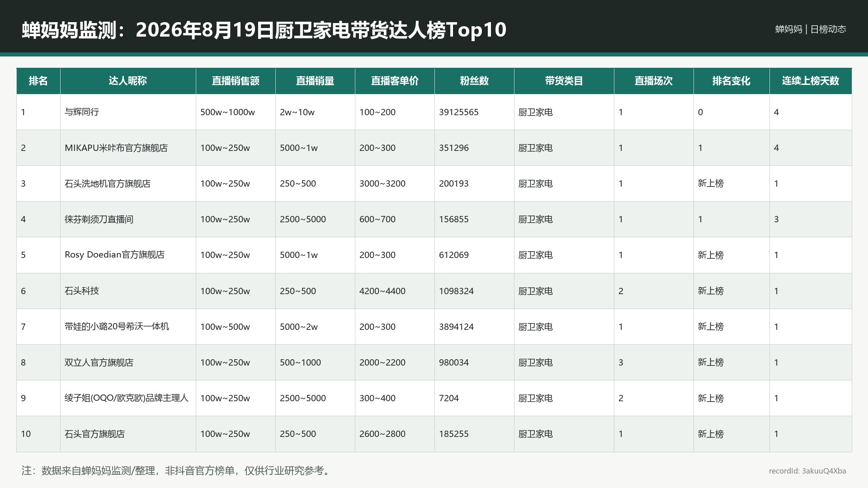Click follower count 351296
The image size is (868, 488).
[454, 148]
